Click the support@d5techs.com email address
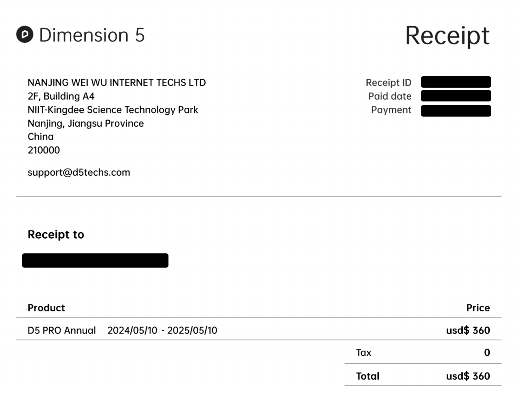The width and height of the screenshot is (521, 420). click(x=78, y=173)
